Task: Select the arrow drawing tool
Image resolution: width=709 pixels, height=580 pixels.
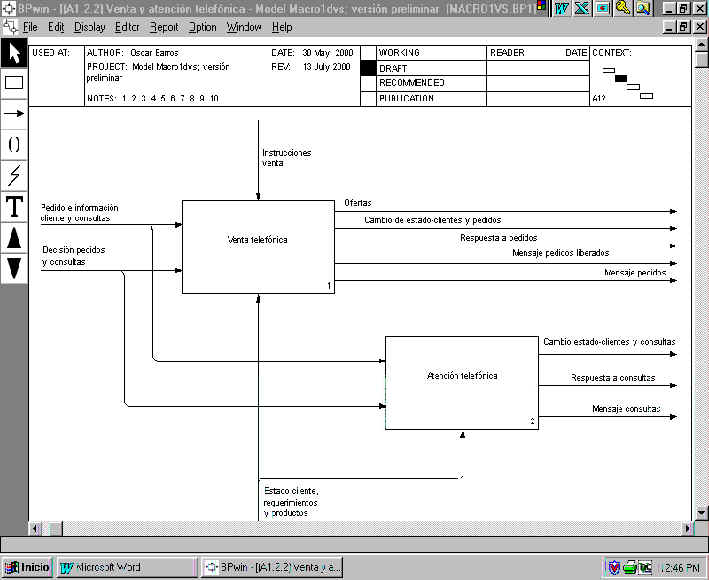Action: tap(14, 113)
